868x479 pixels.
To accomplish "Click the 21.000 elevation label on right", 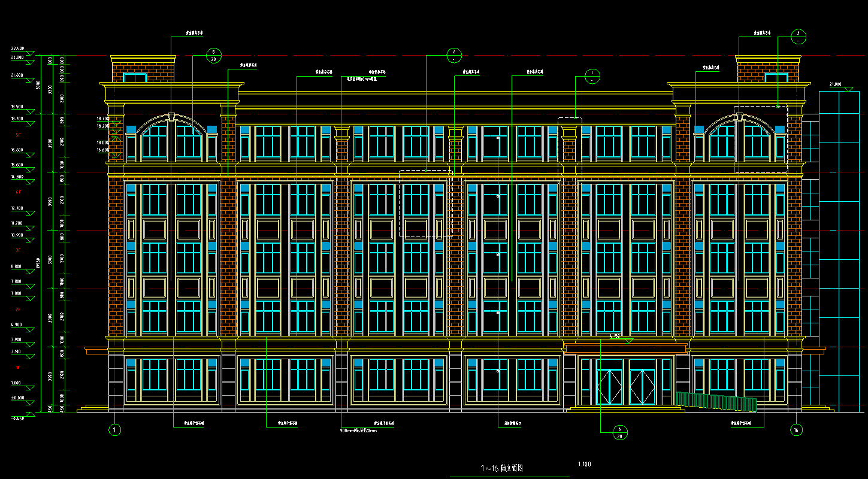I will (x=835, y=84).
